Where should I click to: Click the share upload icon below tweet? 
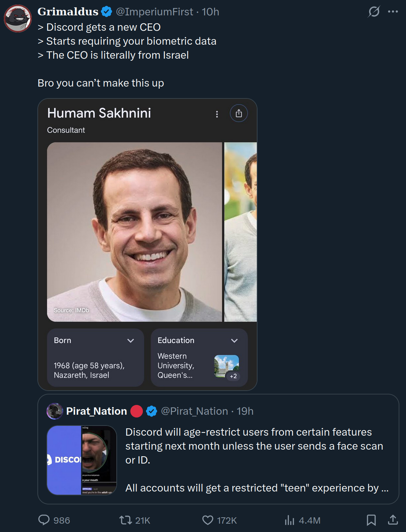[x=393, y=520]
